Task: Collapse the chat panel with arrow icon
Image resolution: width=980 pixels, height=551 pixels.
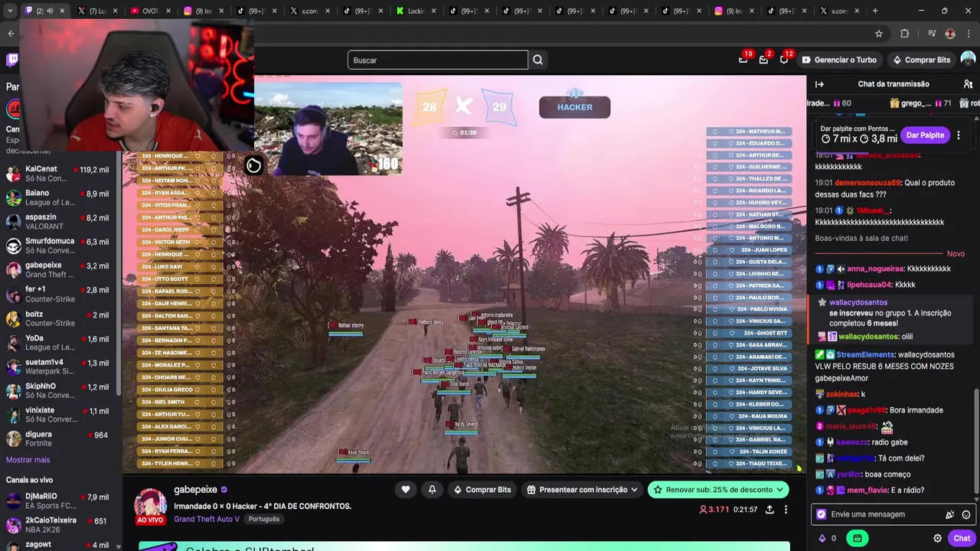Action: coord(819,84)
